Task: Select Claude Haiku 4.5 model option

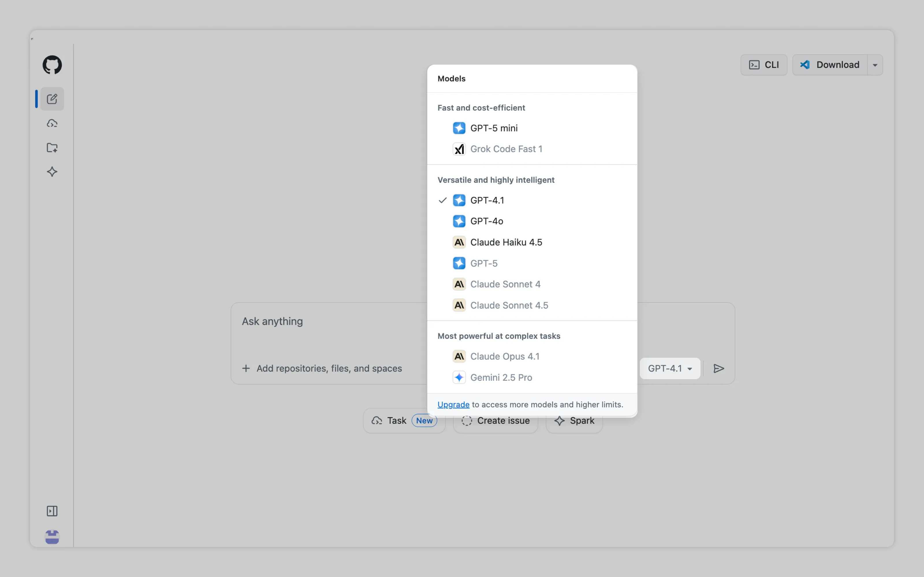Action: tap(506, 242)
